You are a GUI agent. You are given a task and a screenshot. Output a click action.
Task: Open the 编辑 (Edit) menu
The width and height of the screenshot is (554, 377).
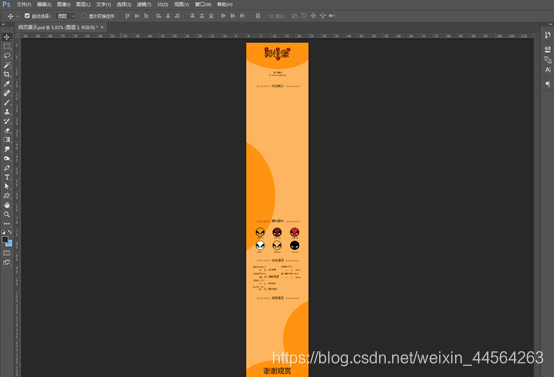tap(44, 5)
